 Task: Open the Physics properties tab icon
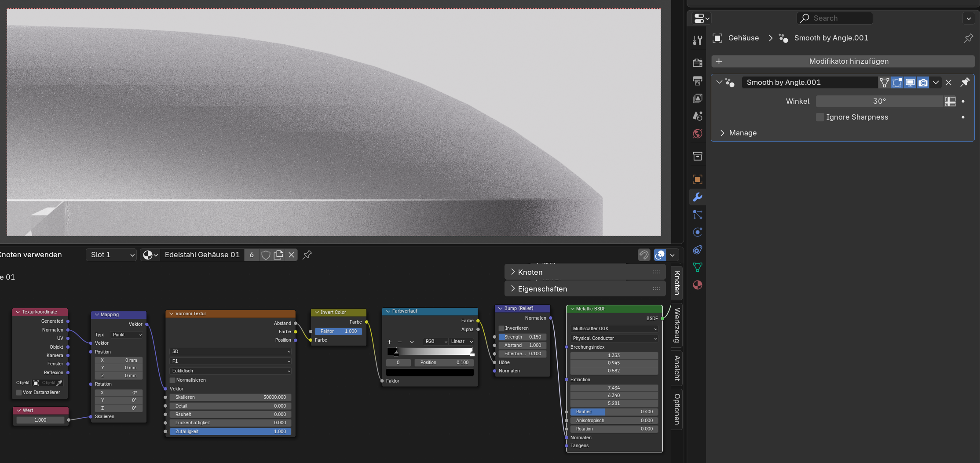coord(697,232)
